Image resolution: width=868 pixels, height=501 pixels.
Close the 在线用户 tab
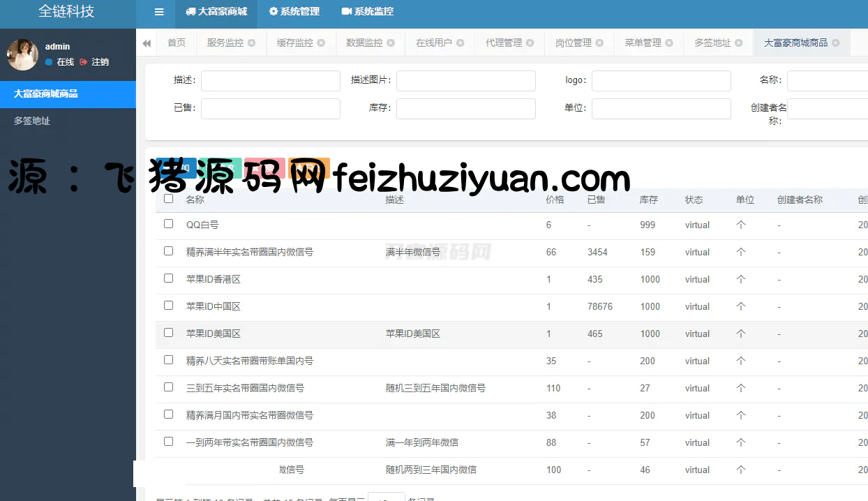click(461, 43)
